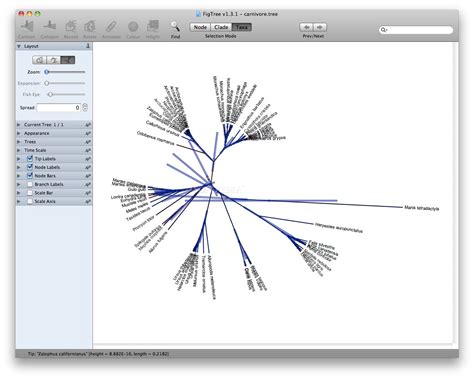Click pin icon on Current Tree row
474x379 pixels.
(x=88, y=125)
